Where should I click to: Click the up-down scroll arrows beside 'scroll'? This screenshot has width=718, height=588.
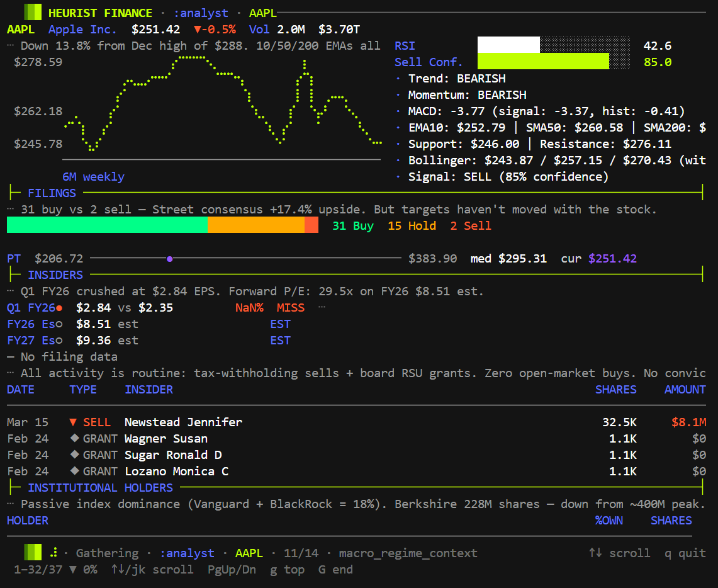coord(595,553)
